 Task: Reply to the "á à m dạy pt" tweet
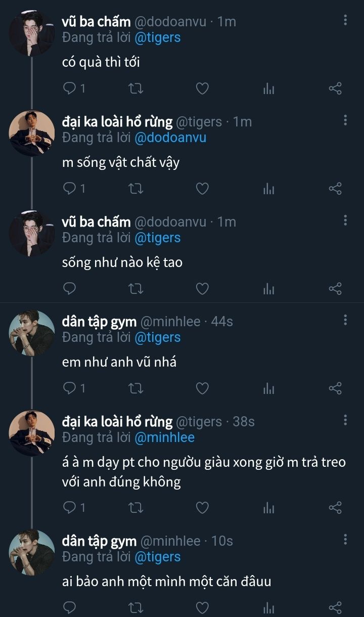tap(69, 507)
